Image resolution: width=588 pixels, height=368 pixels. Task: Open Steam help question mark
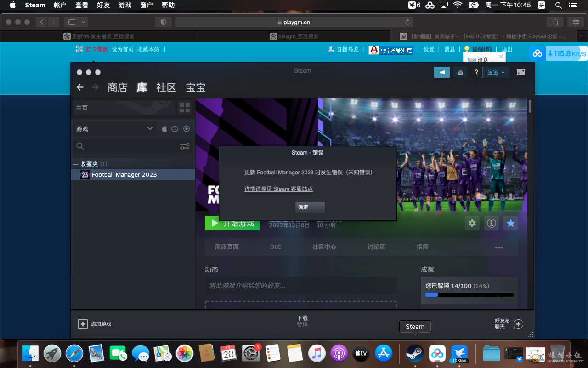tap(476, 72)
